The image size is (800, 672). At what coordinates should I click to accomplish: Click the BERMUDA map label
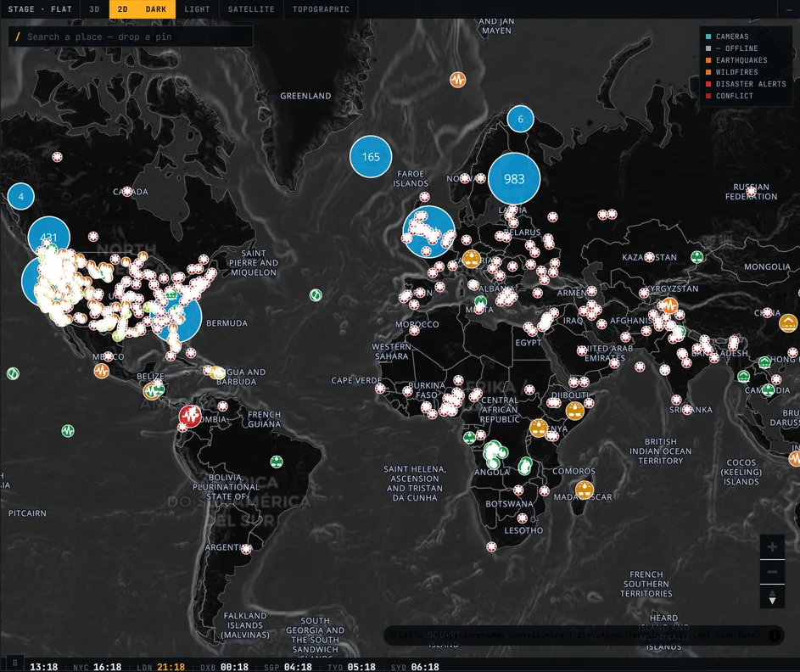pos(227,323)
